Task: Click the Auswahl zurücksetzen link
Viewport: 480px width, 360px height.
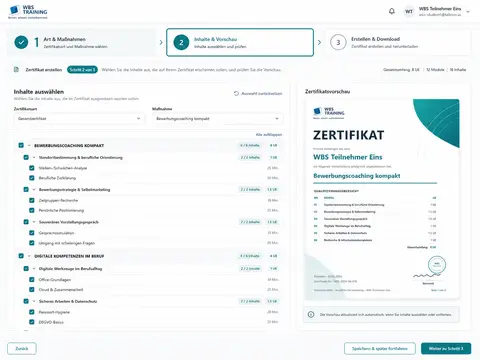Action: point(262,94)
